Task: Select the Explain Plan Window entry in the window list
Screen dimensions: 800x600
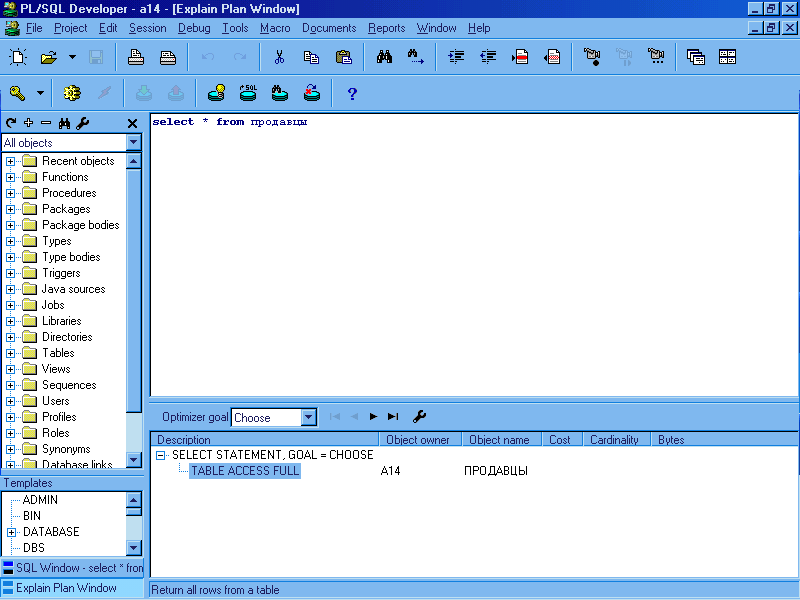Action: point(72,588)
